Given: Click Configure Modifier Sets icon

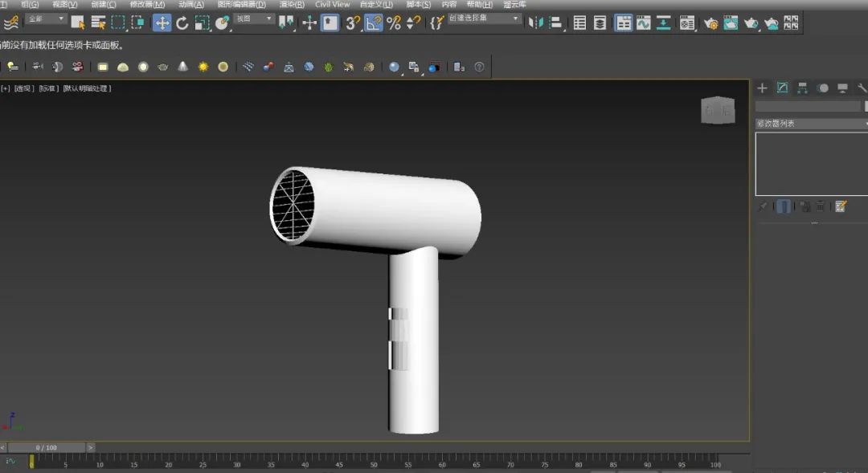Looking at the screenshot, I should click(x=841, y=206).
